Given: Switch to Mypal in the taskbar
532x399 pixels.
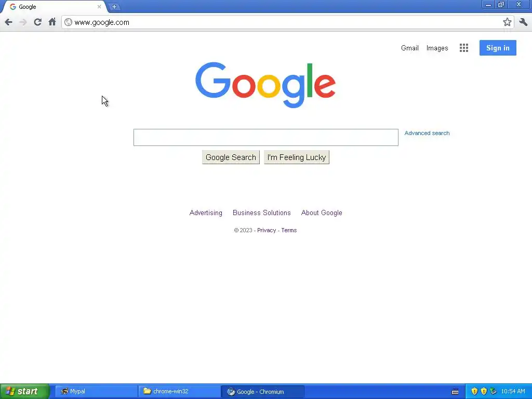Looking at the screenshot, I should pyautogui.click(x=96, y=392).
